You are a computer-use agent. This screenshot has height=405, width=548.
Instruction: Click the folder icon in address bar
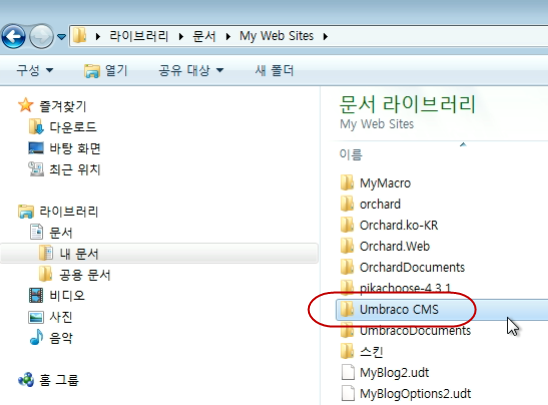(80, 36)
